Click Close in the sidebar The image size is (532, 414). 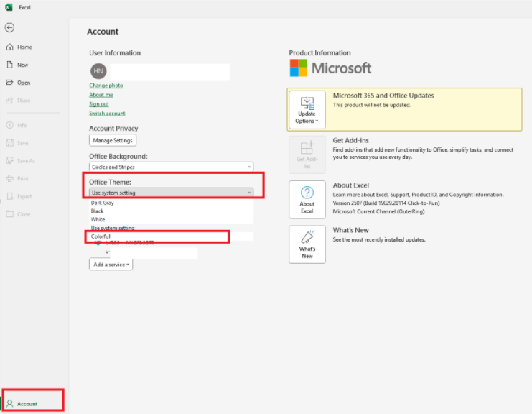click(19, 214)
